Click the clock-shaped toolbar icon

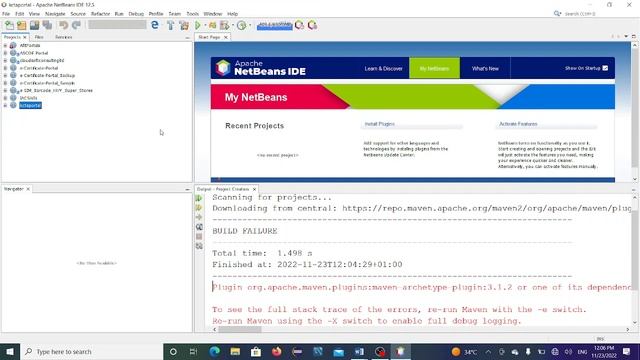pos(241,25)
